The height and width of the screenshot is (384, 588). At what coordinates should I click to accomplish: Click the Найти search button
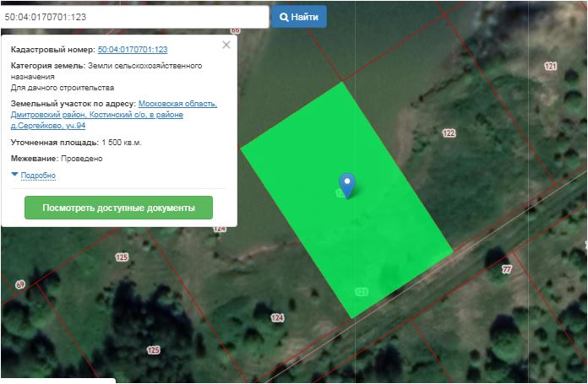298,17
